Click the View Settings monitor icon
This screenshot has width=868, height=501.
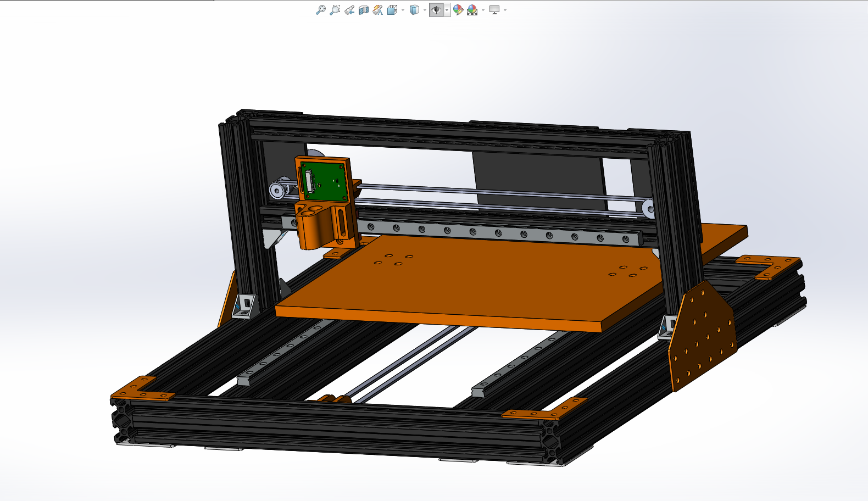point(494,10)
